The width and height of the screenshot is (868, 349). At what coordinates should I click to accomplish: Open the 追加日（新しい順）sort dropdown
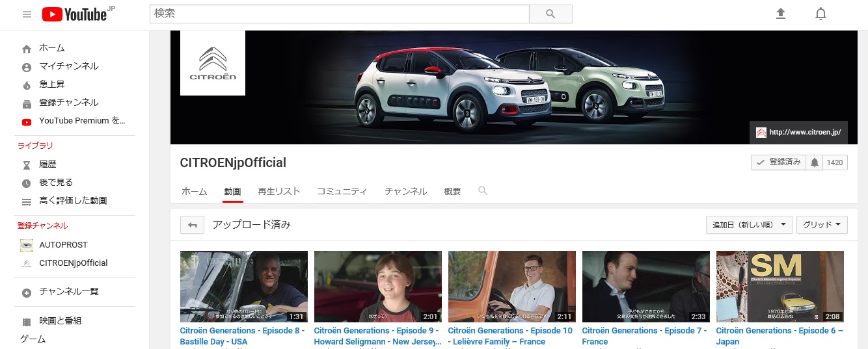tap(749, 225)
